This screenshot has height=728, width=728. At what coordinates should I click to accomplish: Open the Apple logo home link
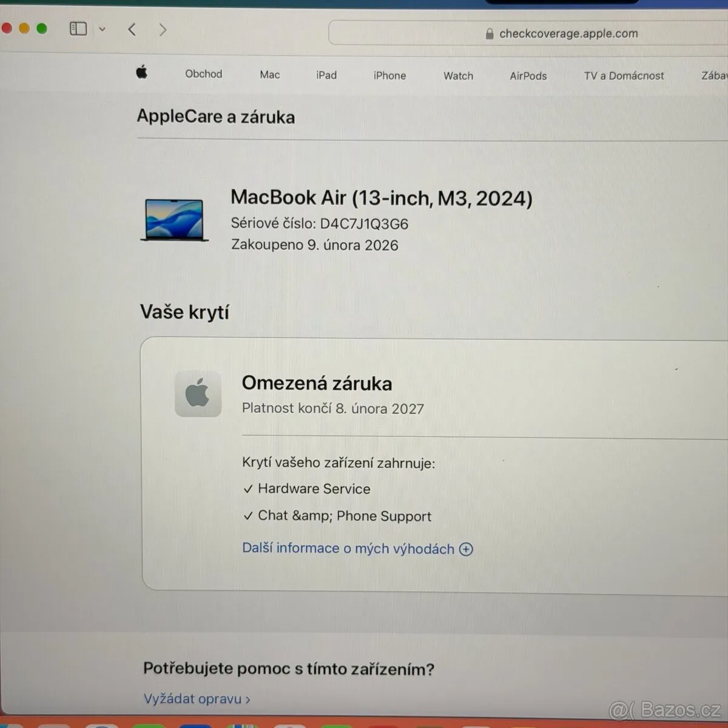coord(141,73)
